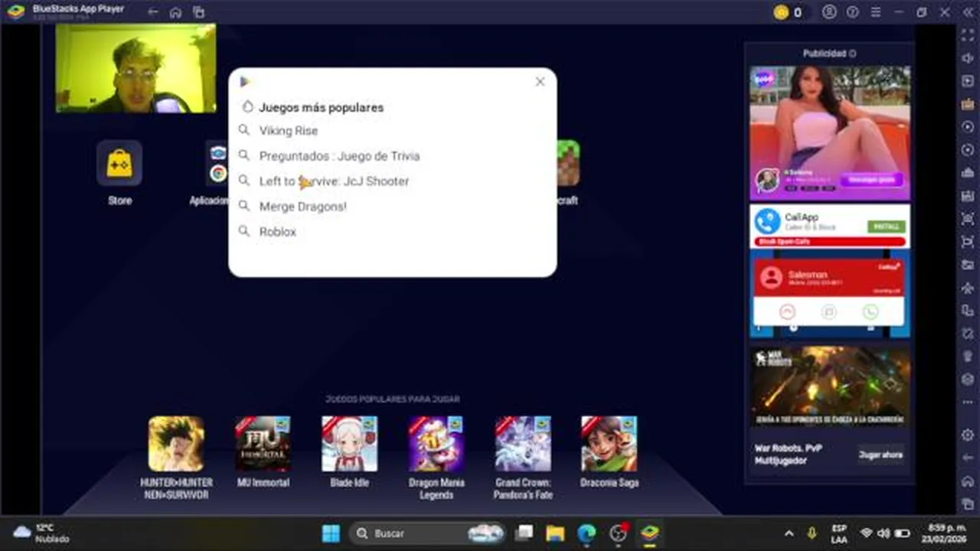The height and width of the screenshot is (551, 980).
Task: Click the airplane icon in side toolbar
Action: [968, 288]
